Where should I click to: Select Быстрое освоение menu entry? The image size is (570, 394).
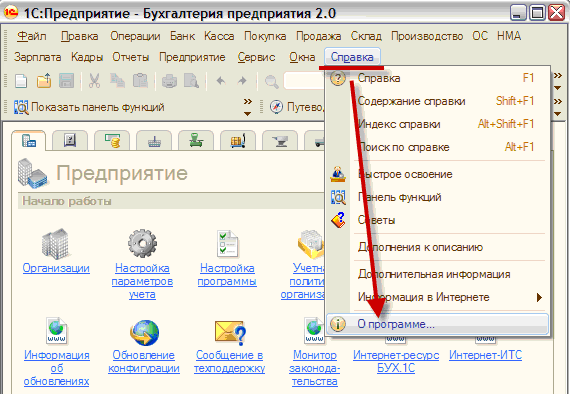click(x=437, y=174)
